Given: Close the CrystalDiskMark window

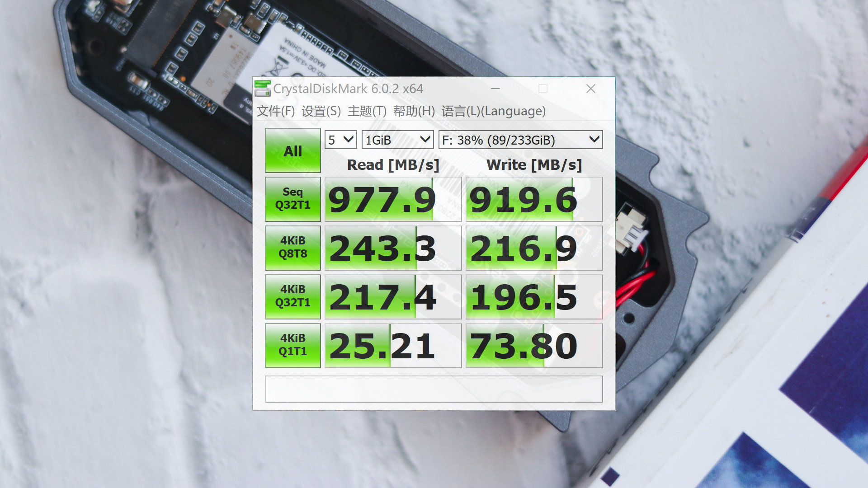Looking at the screenshot, I should (x=590, y=89).
